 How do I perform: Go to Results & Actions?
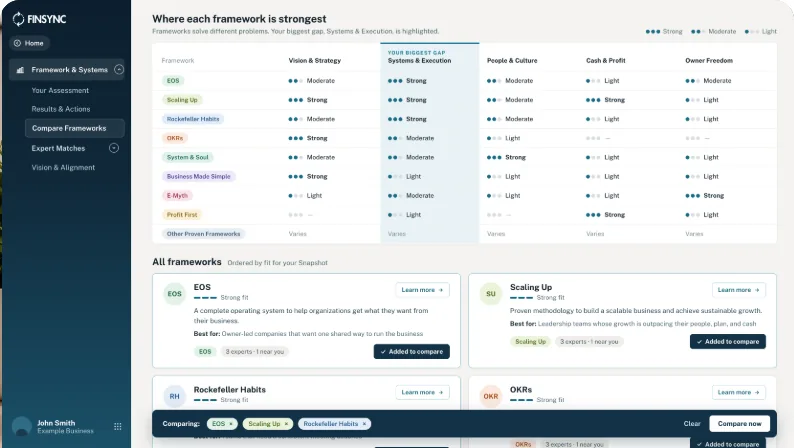(x=61, y=109)
